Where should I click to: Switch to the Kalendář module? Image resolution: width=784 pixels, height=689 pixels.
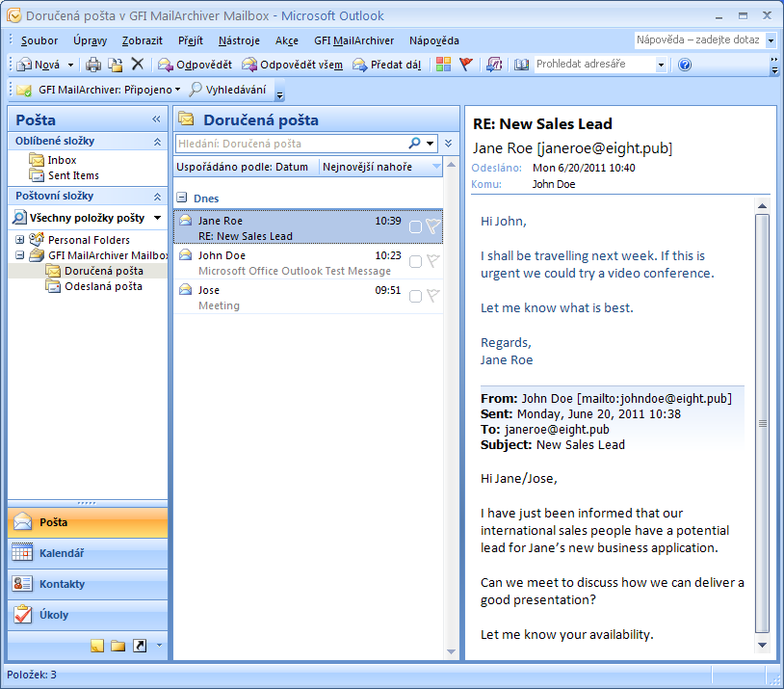click(x=88, y=553)
